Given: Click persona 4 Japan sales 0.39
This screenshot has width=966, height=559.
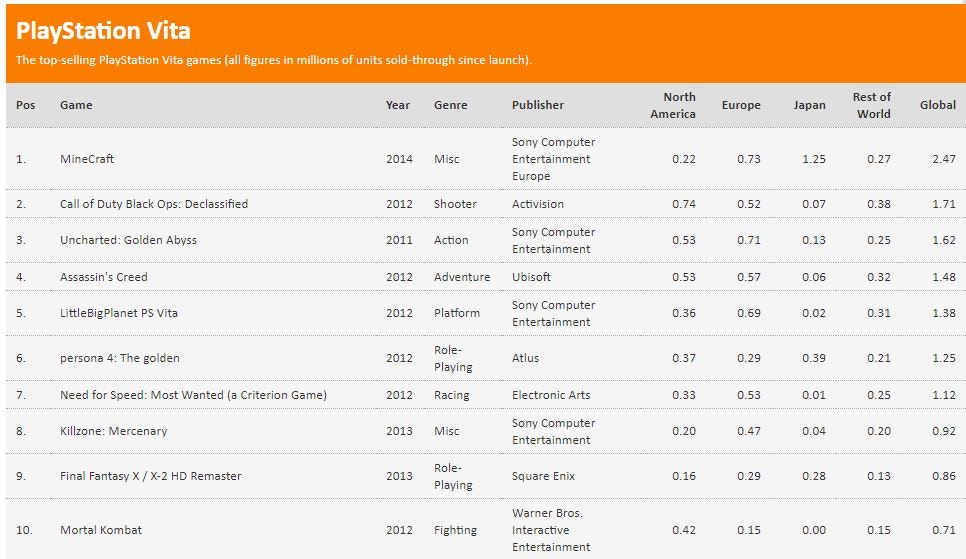Looking at the screenshot, I should 814,358.
